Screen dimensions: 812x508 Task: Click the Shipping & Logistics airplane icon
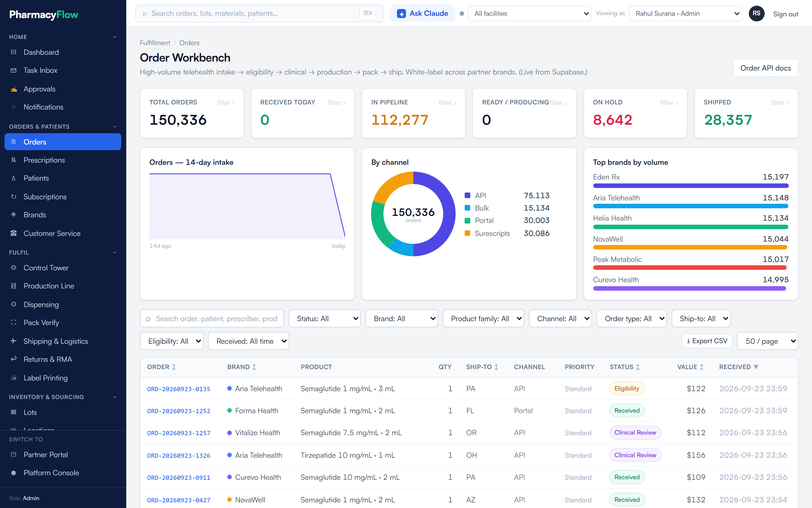[x=14, y=341]
